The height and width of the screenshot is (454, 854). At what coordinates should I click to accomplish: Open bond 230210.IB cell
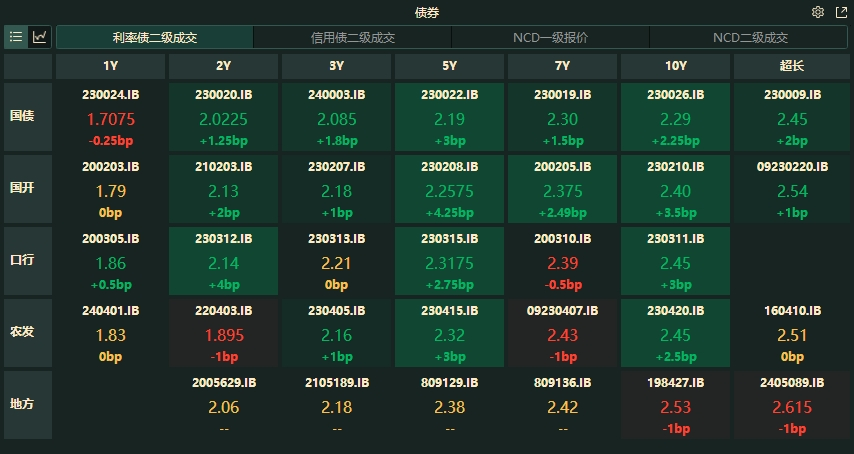(x=675, y=188)
